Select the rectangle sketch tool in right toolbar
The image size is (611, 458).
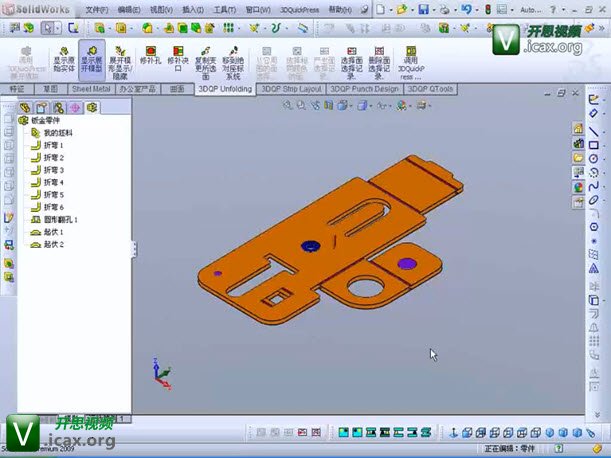click(593, 145)
